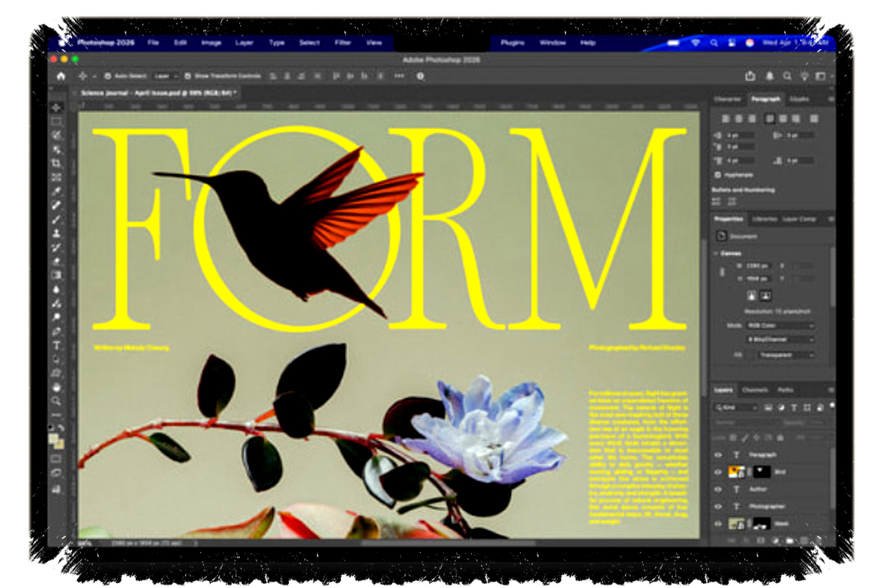Select the Photographer text layer
The width and height of the screenshot is (883, 588).
[x=767, y=507]
